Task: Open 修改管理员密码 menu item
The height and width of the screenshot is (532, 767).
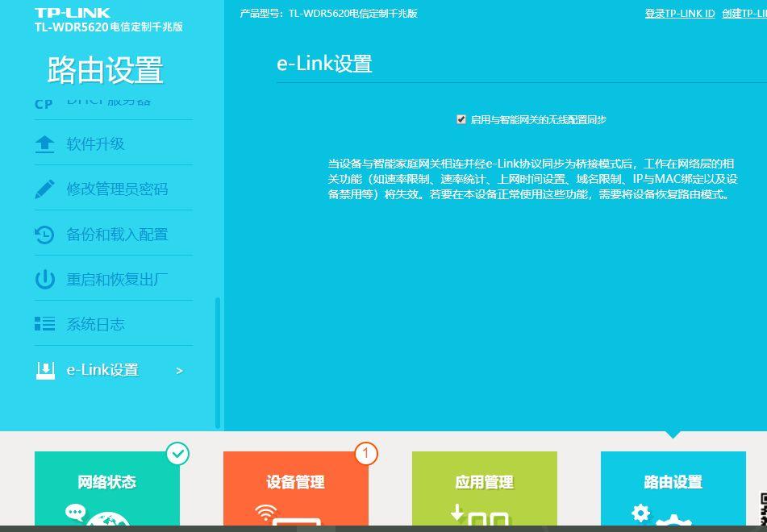Action: 114,189
